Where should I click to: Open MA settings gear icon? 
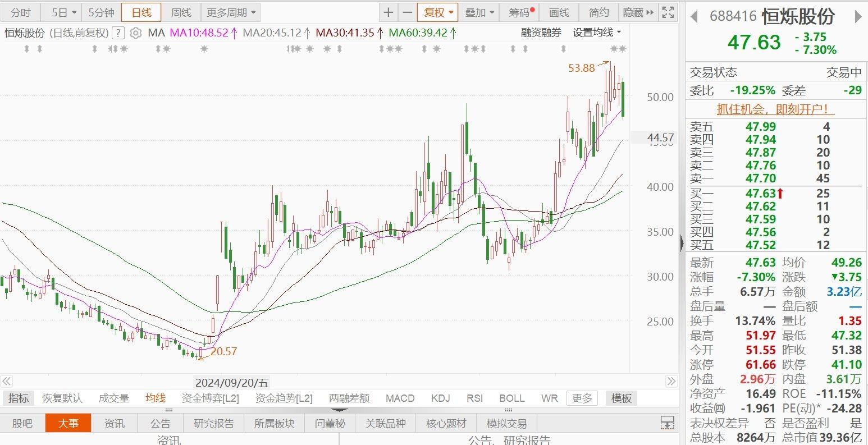[x=135, y=33]
